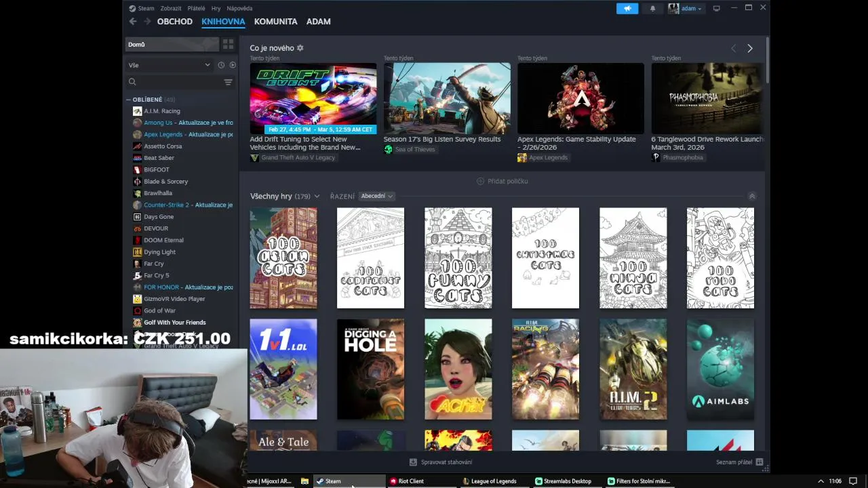Open the Nápověda menu
This screenshot has height=488, width=868.
click(239, 8)
